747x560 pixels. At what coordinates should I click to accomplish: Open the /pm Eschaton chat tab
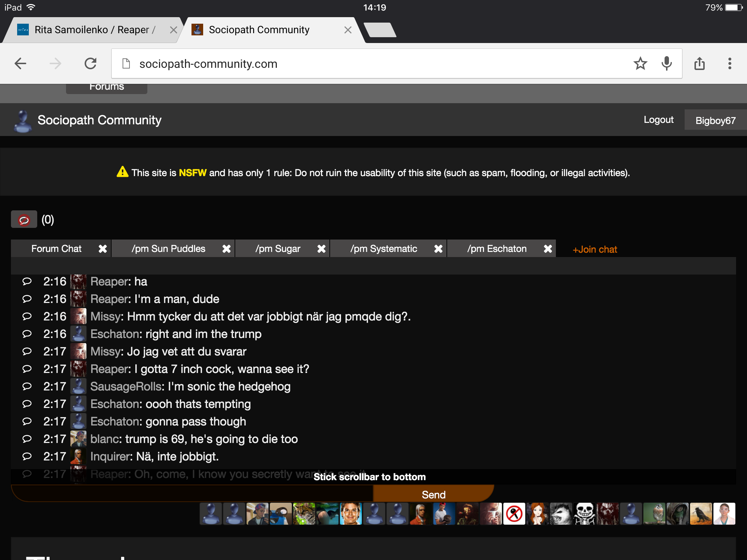pyautogui.click(x=497, y=249)
